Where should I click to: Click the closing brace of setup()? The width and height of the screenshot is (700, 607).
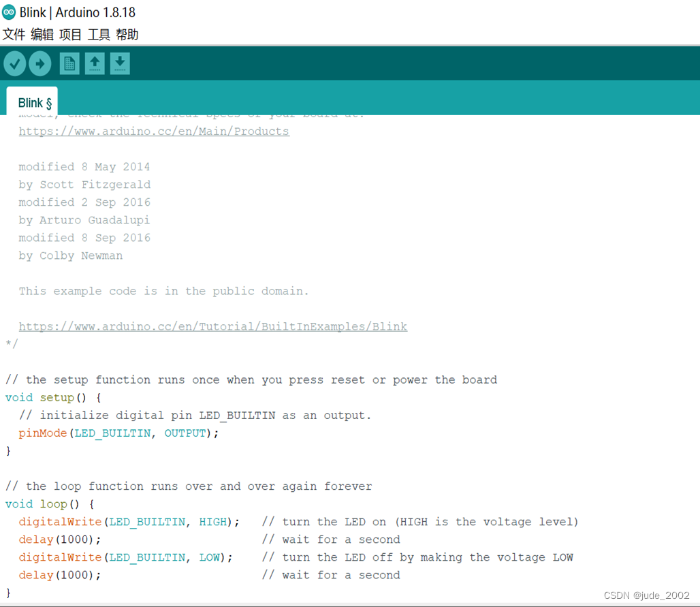click(x=8, y=451)
